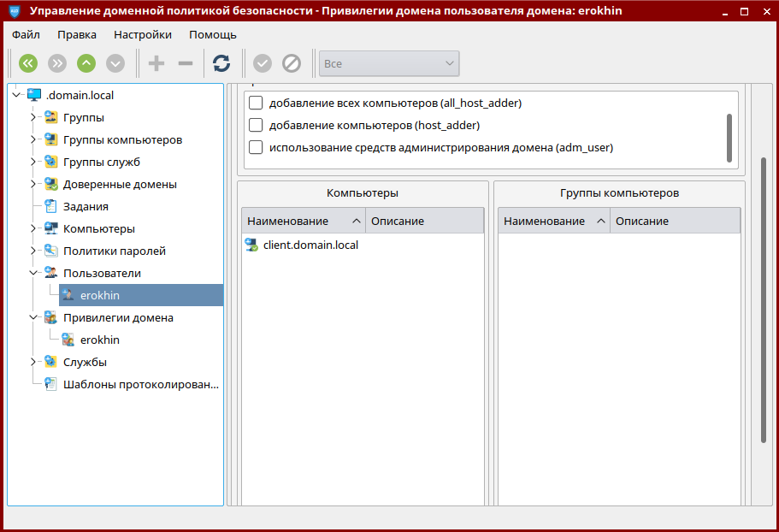
Task: Select Шаблоны протоколирован... tree item
Action: [x=140, y=384]
